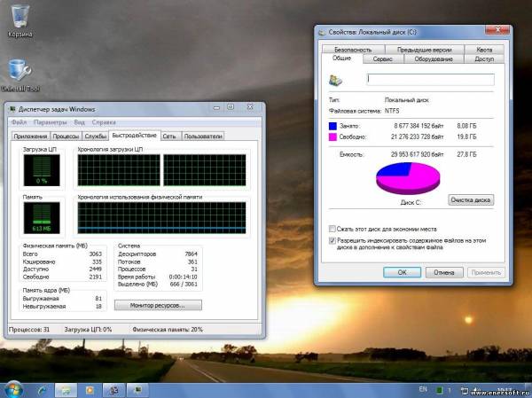
Task: Select the Общие tab
Action: point(341,59)
